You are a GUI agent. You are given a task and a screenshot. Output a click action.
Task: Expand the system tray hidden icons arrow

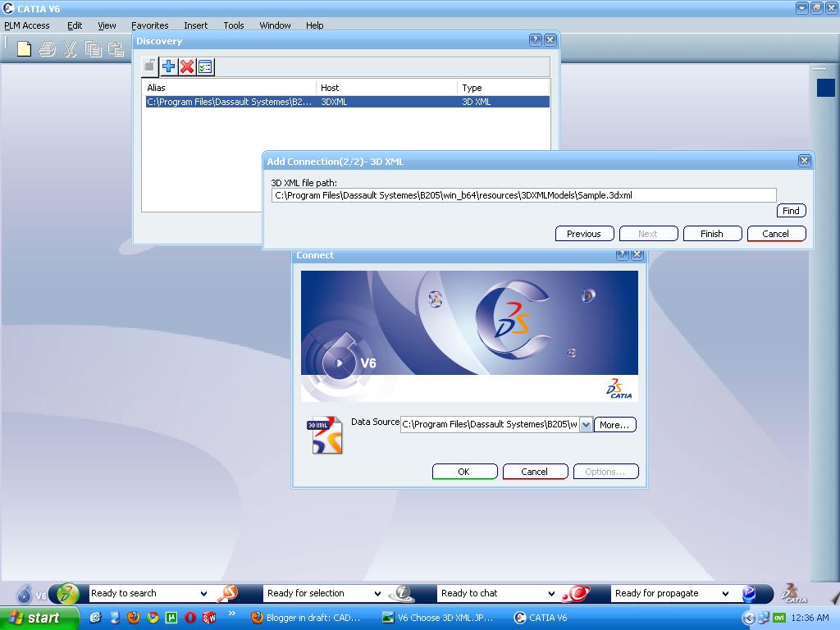[748, 618]
